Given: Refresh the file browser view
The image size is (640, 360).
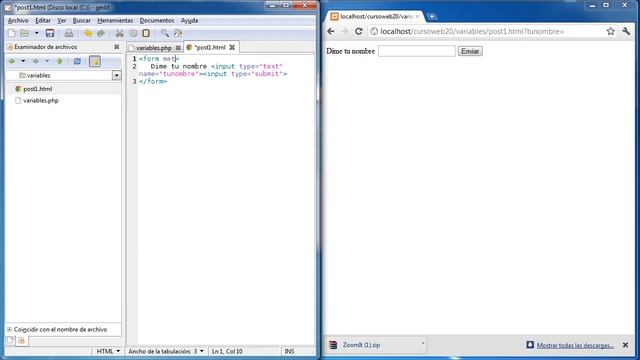Looking at the screenshot, I should (77, 61).
